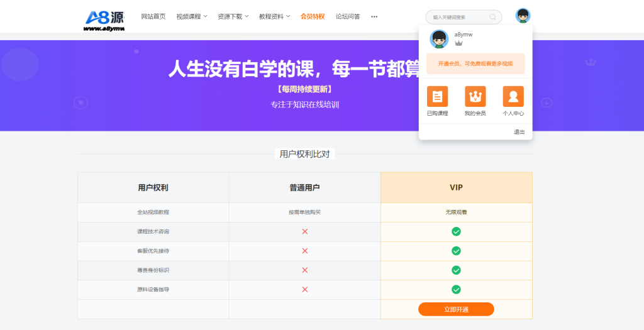
Task: Open the 论坛问答 page
Action: [348, 16]
